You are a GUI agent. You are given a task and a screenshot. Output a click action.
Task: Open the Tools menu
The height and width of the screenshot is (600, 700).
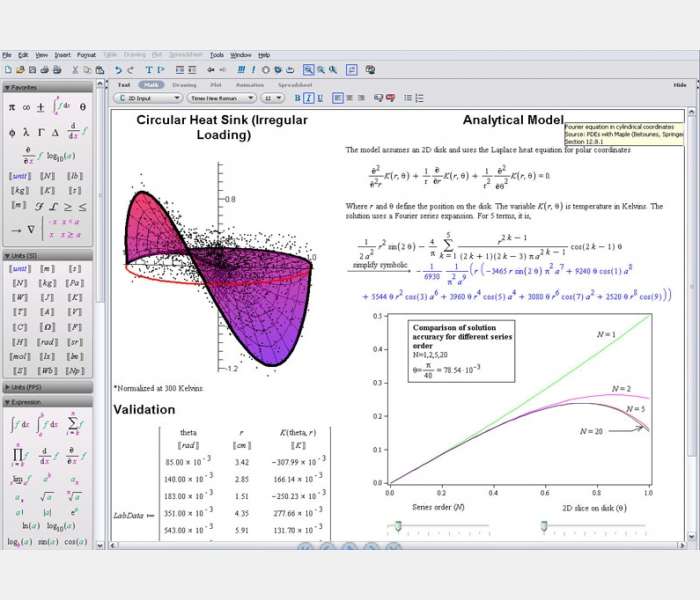tap(217, 55)
